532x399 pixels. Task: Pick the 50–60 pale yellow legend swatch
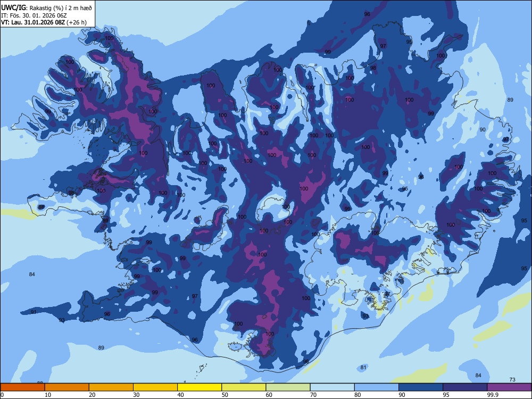244,387
